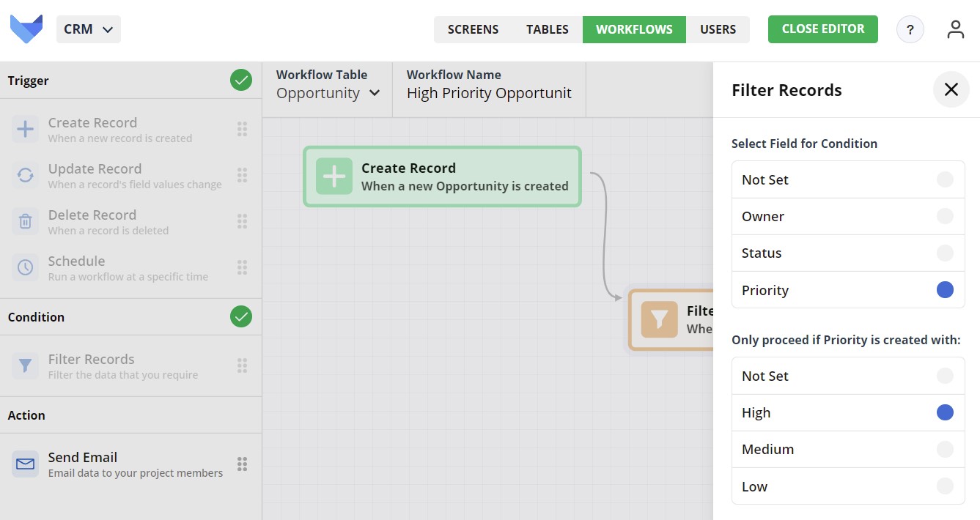
Task: Grab the drag handle for Schedule
Action: (242, 267)
